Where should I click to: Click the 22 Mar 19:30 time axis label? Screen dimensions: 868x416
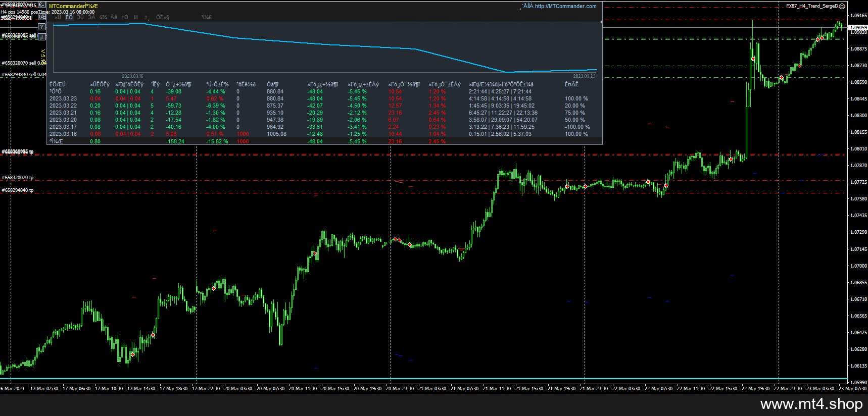pyautogui.click(x=755, y=389)
